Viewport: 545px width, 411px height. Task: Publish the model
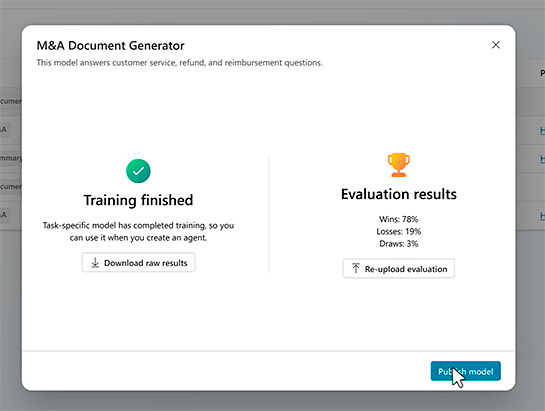tap(465, 371)
